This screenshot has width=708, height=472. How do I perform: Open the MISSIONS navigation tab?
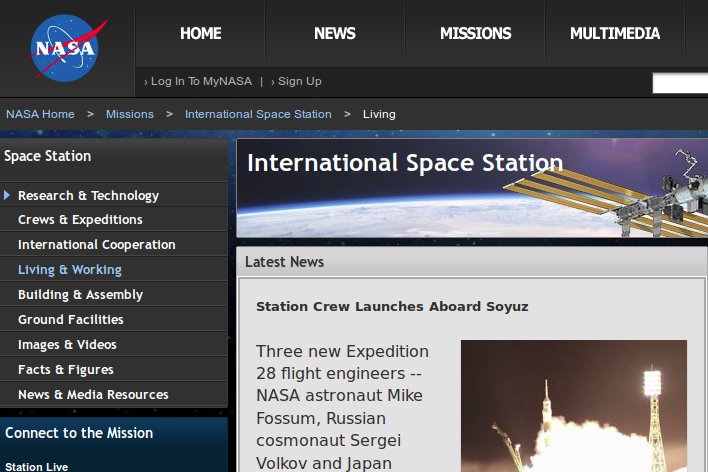(x=475, y=33)
